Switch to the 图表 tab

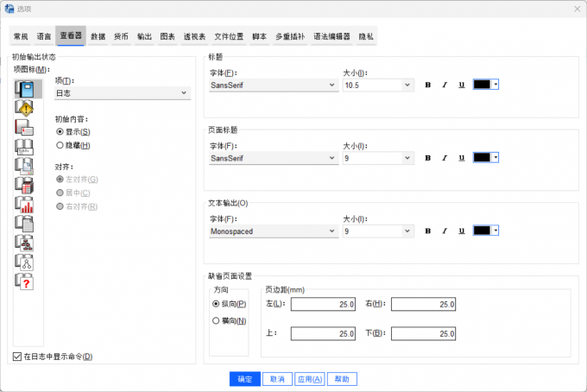167,36
